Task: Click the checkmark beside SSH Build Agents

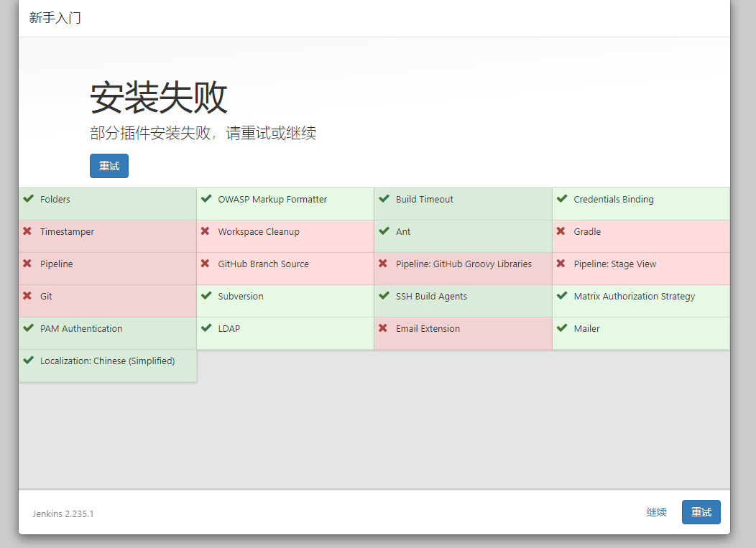Action: (384, 296)
